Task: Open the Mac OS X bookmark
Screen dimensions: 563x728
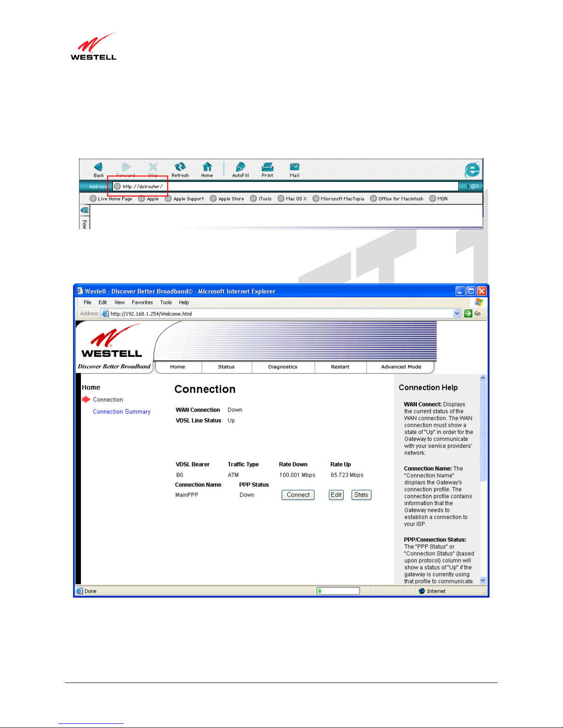Action: (292, 199)
